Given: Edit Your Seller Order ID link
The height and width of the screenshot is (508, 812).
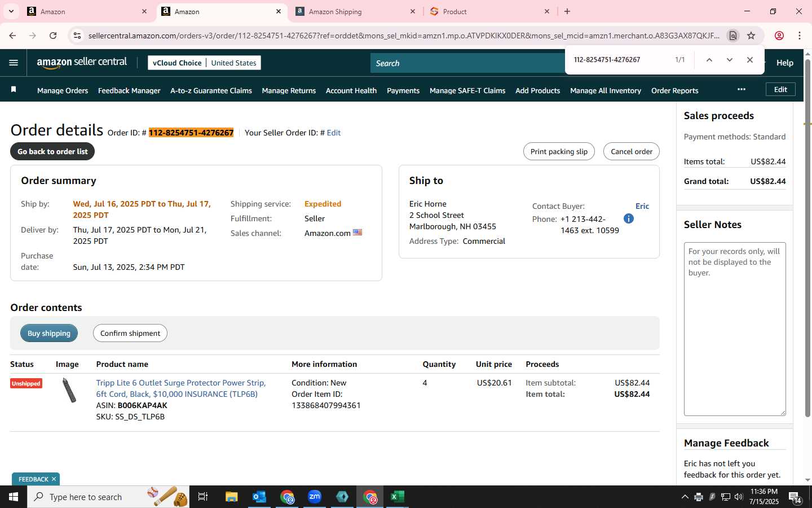Looking at the screenshot, I should [334, 133].
